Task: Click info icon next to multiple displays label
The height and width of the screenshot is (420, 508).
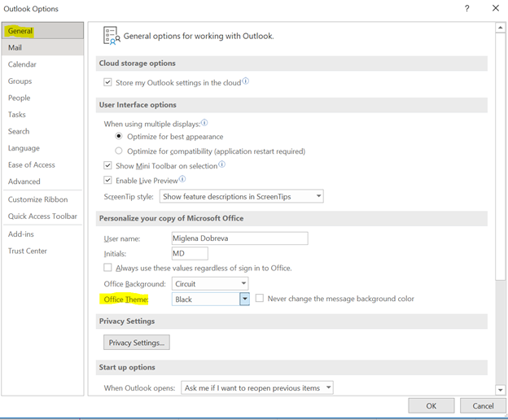Action: (204, 123)
